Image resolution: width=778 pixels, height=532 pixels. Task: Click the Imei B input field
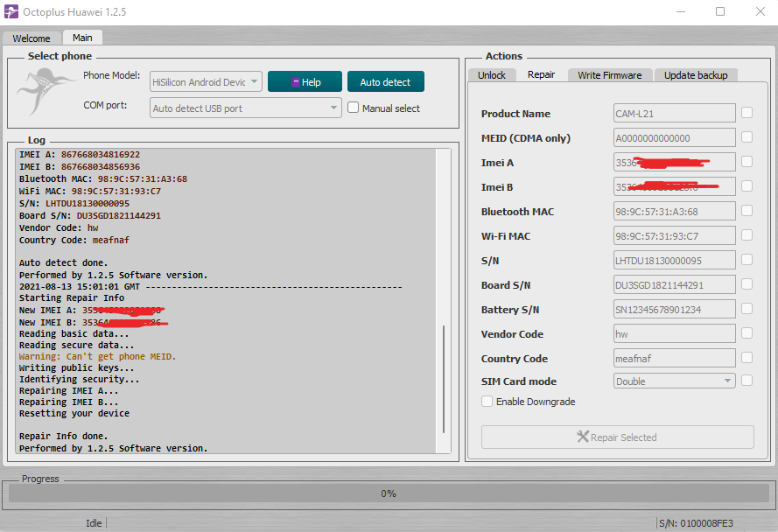pos(675,186)
